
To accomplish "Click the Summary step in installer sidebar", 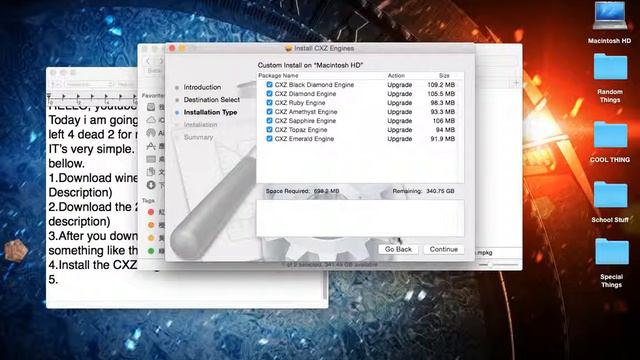I will pyautogui.click(x=198, y=137).
